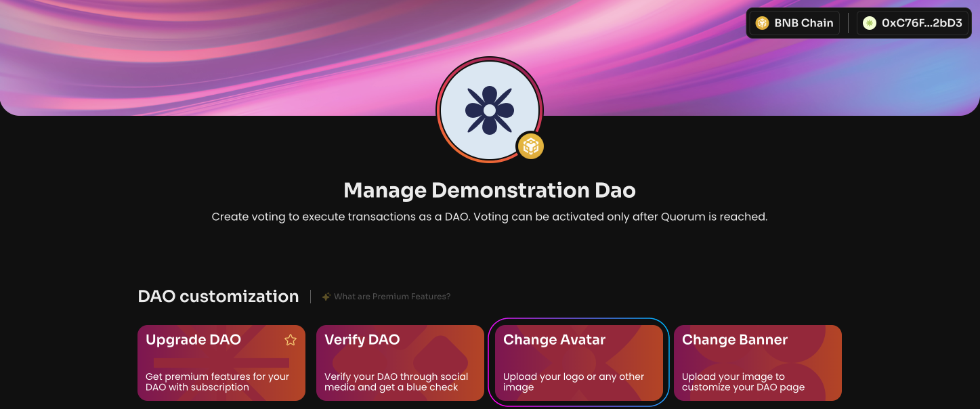This screenshot has width=980, height=409.
Task: Click the BNB badge on DAO avatar
Action: 531,146
